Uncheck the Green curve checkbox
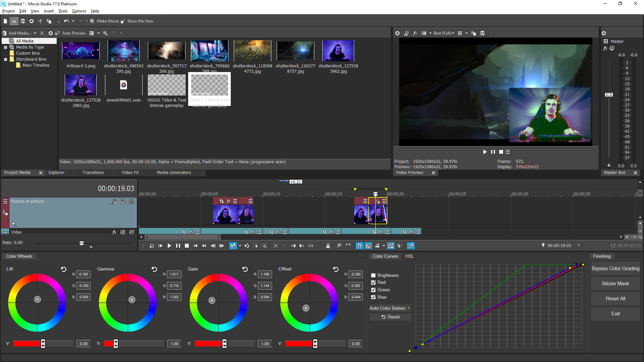 tap(373, 290)
